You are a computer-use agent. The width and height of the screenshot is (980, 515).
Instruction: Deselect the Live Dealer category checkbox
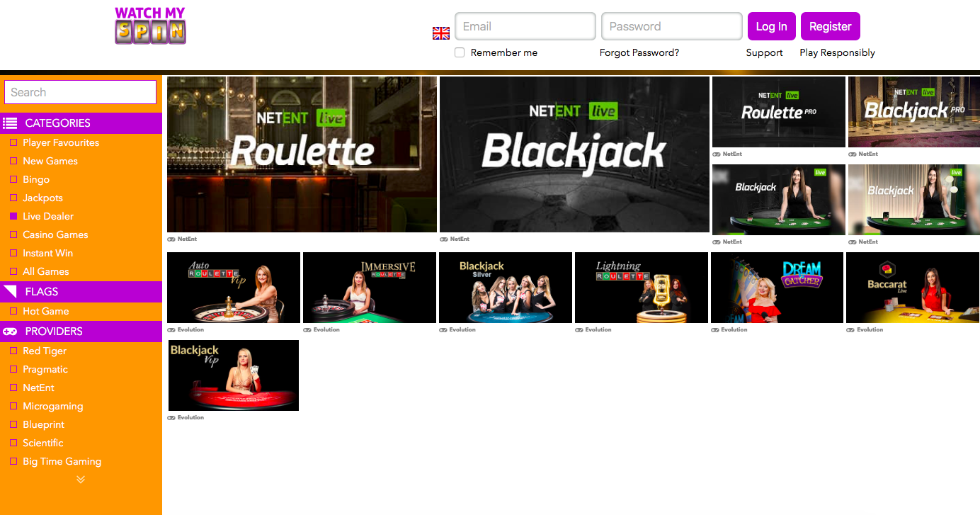point(13,216)
